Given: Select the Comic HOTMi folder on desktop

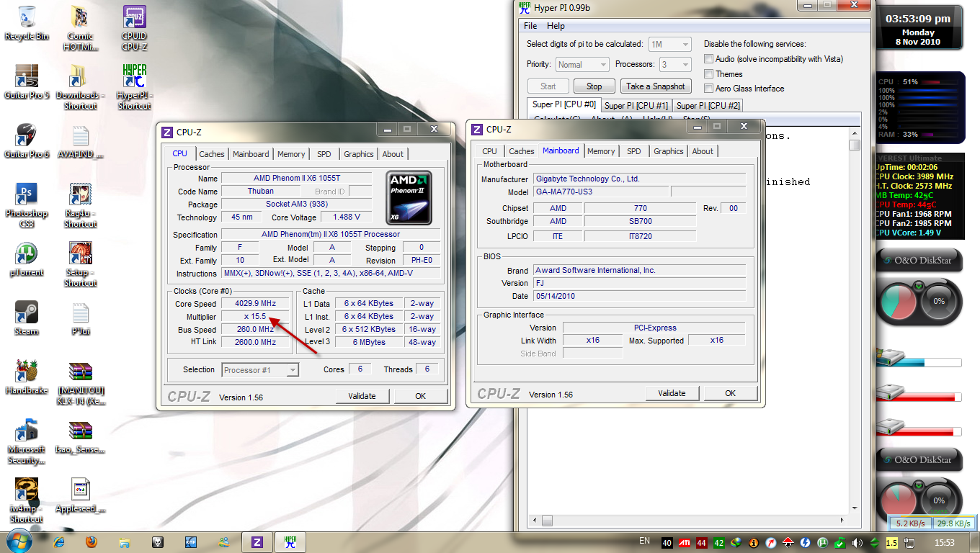Looking at the screenshot, I should (x=80, y=27).
